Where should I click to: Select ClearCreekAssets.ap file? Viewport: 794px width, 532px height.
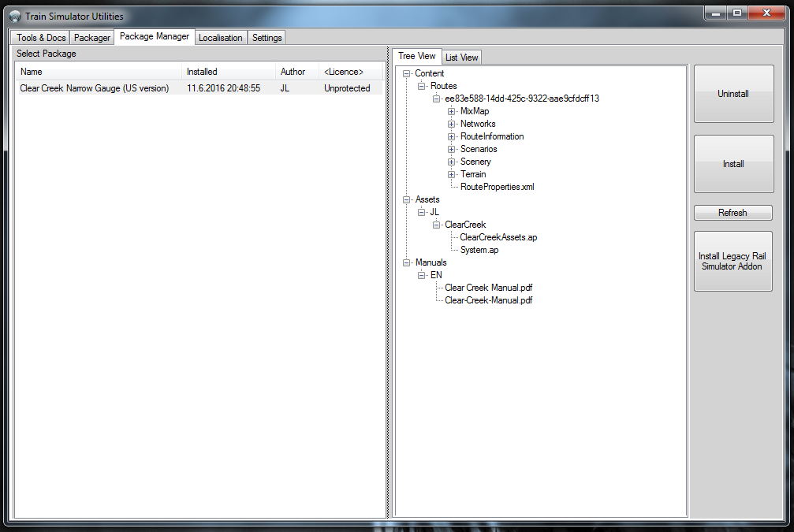498,237
